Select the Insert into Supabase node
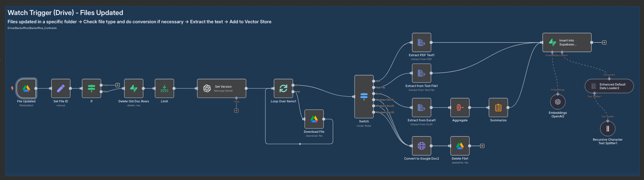This screenshot has width=644, height=180. point(567,43)
